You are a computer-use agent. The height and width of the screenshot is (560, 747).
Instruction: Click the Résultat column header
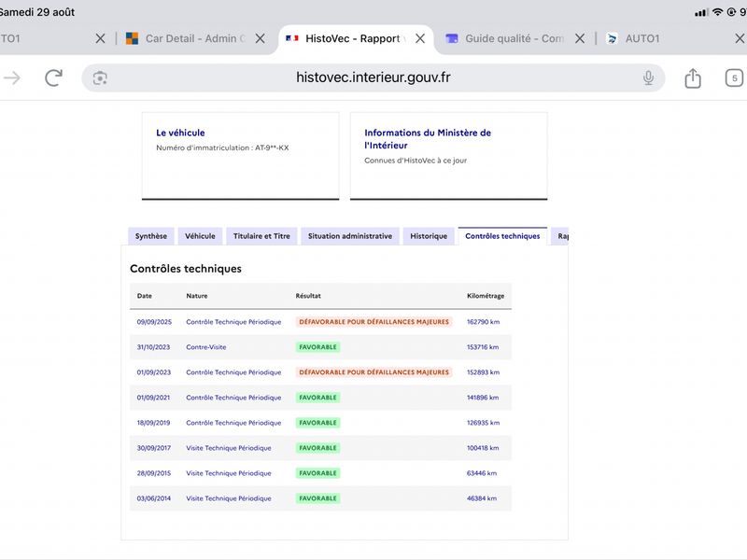click(308, 296)
